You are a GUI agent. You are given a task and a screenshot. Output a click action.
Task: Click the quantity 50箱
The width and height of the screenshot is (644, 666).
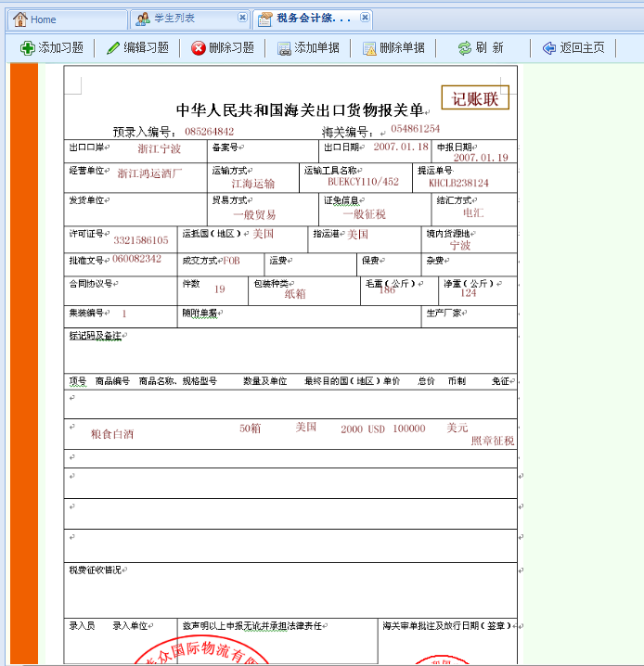[x=251, y=429]
